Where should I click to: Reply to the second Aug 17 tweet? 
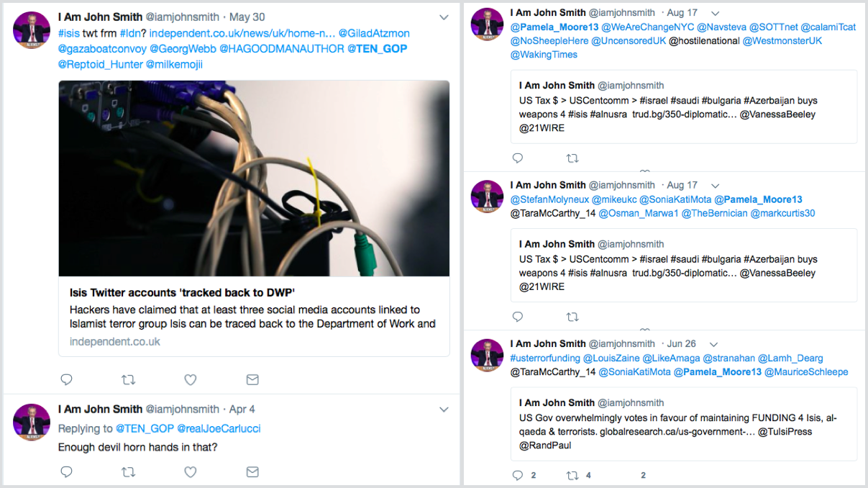(517, 317)
